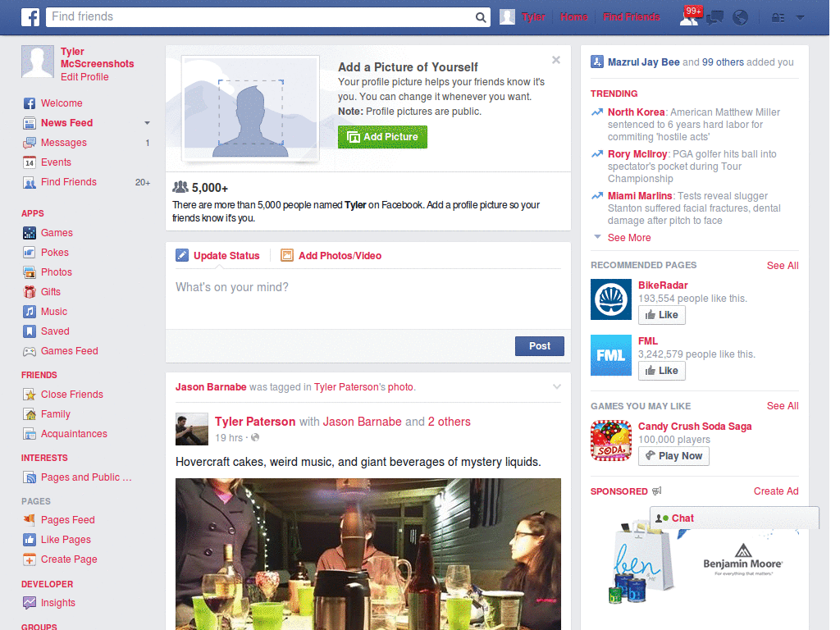Select News Feed in the sidebar
The width and height of the screenshot is (840, 630).
[67, 123]
